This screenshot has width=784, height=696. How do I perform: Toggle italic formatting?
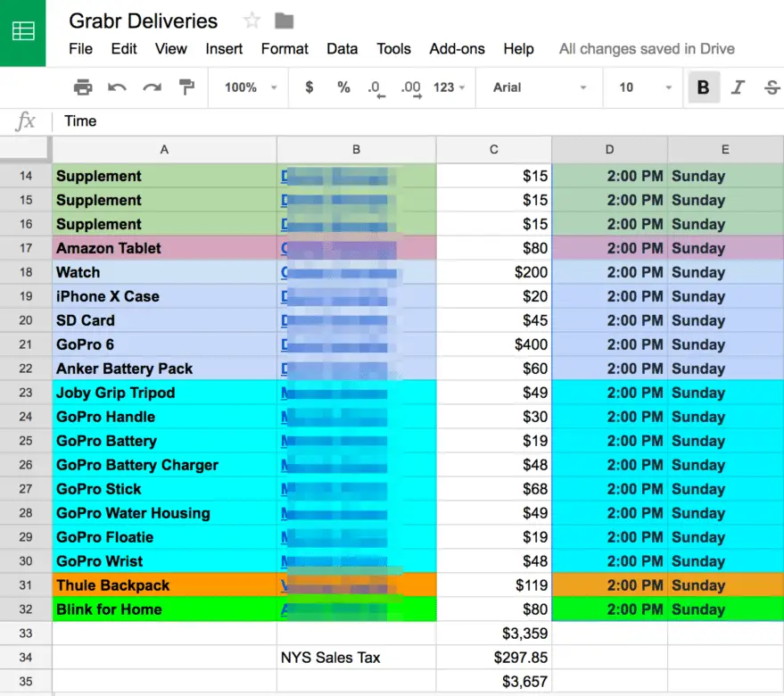coord(738,87)
